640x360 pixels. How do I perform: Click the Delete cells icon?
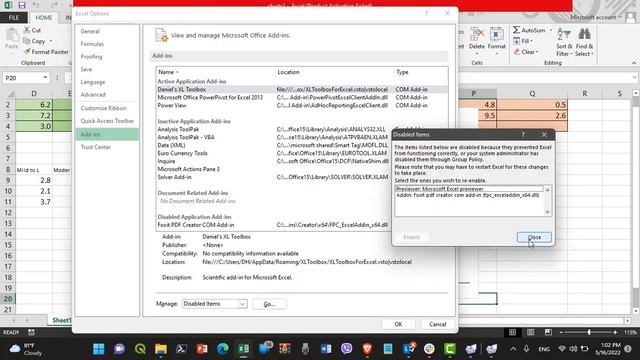pyautogui.click(x=477, y=34)
